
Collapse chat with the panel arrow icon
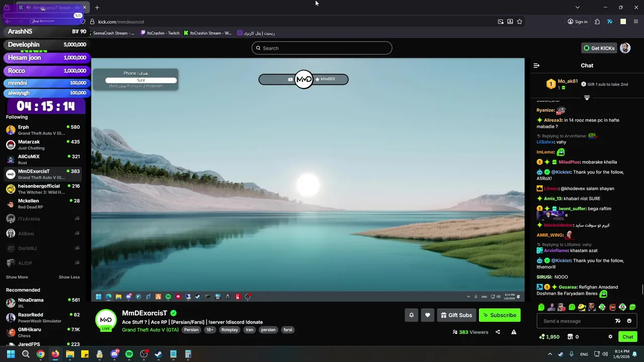coord(536,65)
